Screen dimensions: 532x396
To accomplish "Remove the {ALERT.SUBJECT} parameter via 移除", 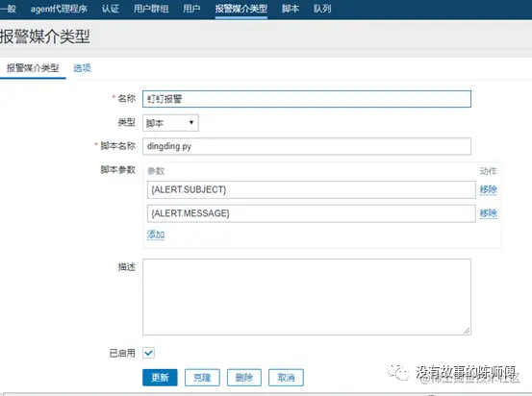I will pyautogui.click(x=489, y=189).
